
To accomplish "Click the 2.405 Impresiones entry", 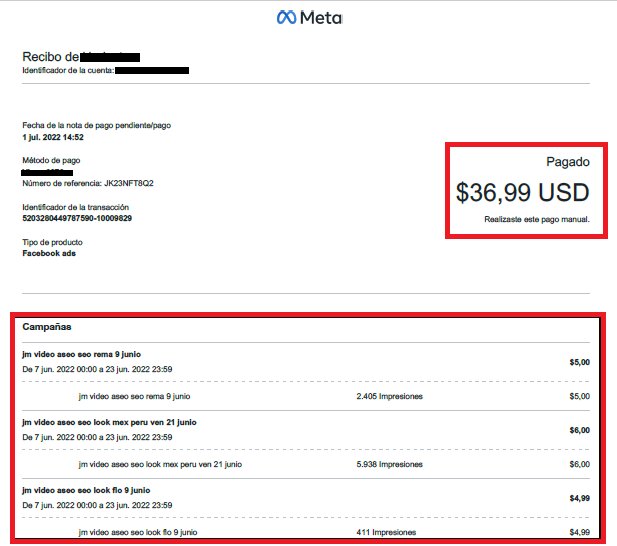I will pyautogui.click(x=390, y=396).
